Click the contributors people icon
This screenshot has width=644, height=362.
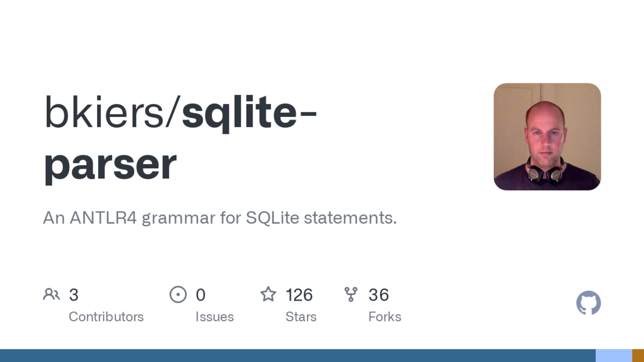pyautogui.click(x=51, y=295)
